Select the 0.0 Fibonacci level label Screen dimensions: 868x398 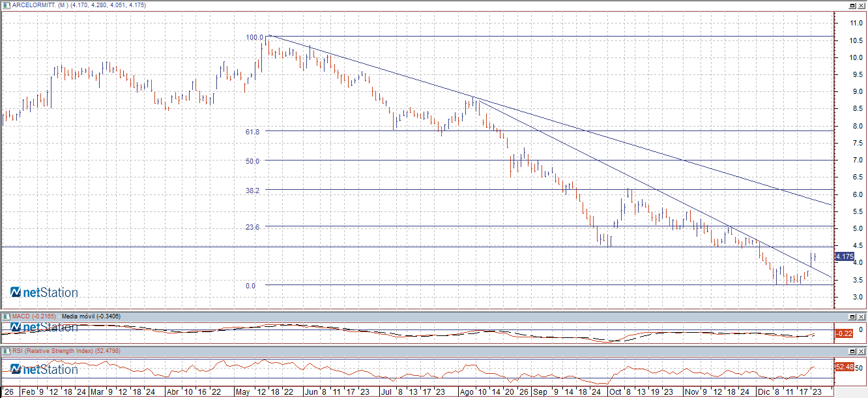(x=250, y=286)
